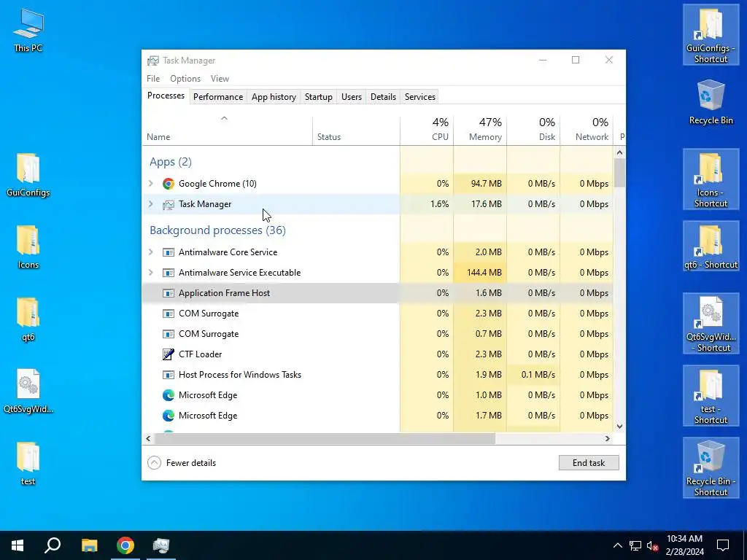This screenshot has width=747, height=560.
Task: Sort processes by the Name column
Action: tap(228, 130)
